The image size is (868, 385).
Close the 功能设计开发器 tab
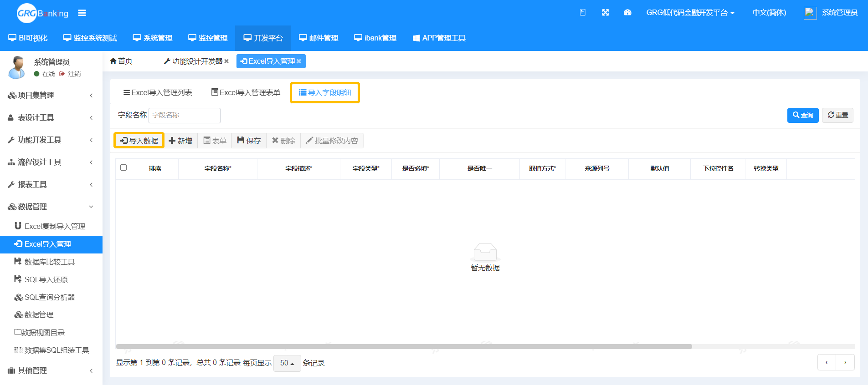click(x=226, y=61)
